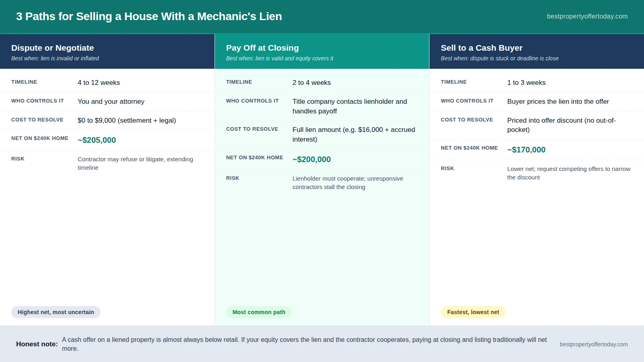Click 'Buyer prices the lien into the offer'
This screenshot has height=362, width=644.
click(558, 101)
